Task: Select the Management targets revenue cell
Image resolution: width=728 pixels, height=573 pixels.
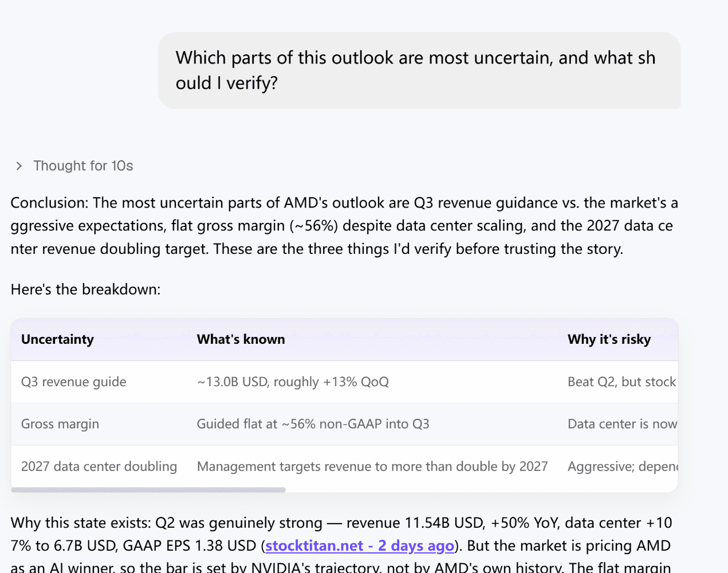Action: point(372,466)
